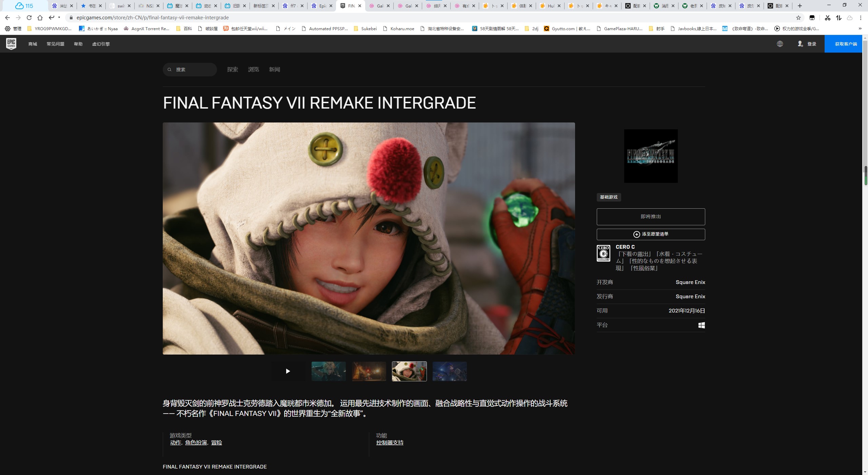Open the 动作 genre link
This screenshot has width=868, height=475.
coord(175,442)
